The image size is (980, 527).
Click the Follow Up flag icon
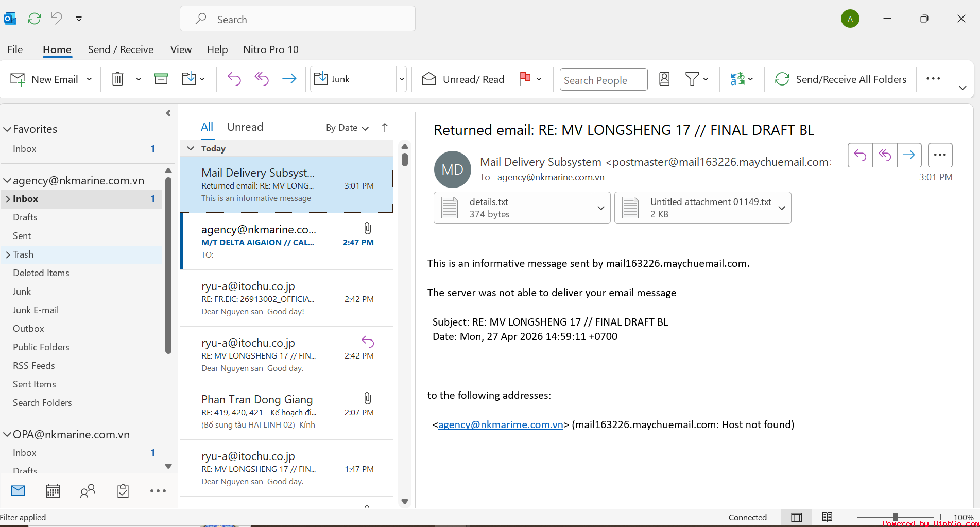(525, 79)
